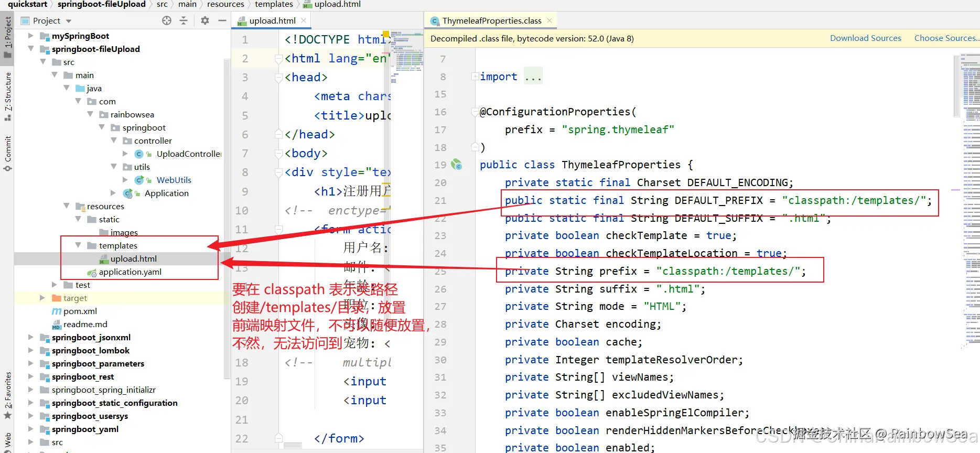Collapse the src folder under springboot-fileUpload
The width and height of the screenshot is (980, 453).
pyautogui.click(x=43, y=62)
